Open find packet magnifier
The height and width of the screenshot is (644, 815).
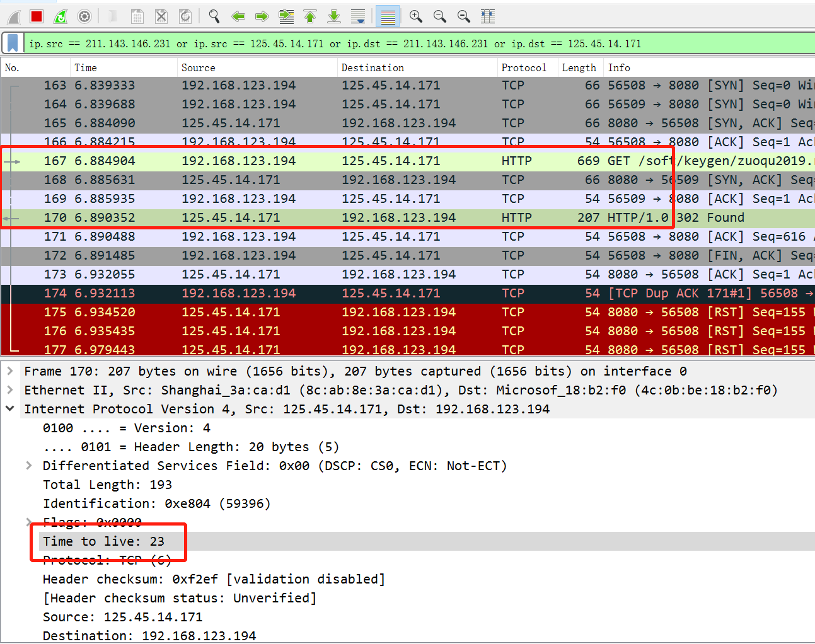point(214,16)
